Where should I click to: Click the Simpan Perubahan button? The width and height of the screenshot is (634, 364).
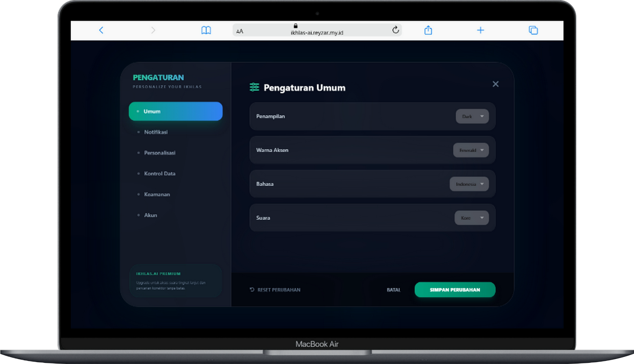click(455, 290)
